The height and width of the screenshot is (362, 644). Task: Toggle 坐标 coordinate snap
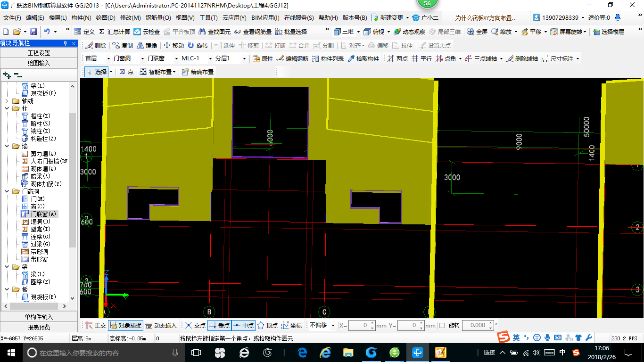coord(291,325)
